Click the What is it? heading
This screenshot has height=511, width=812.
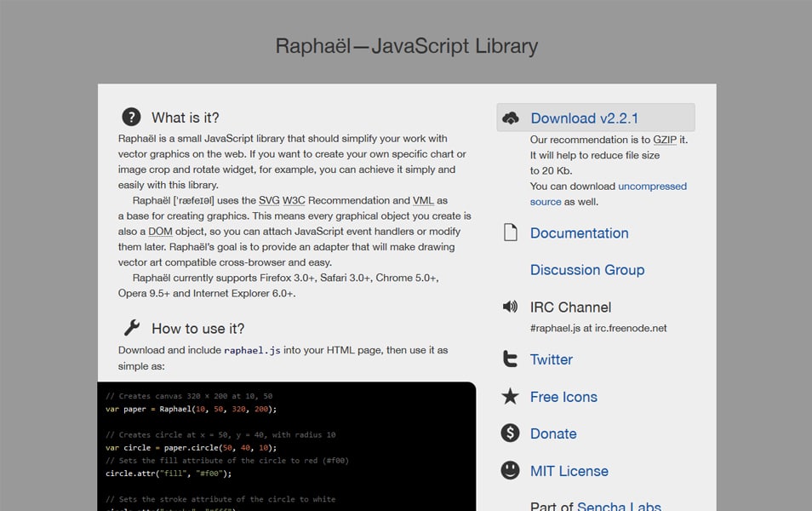click(186, 118)
